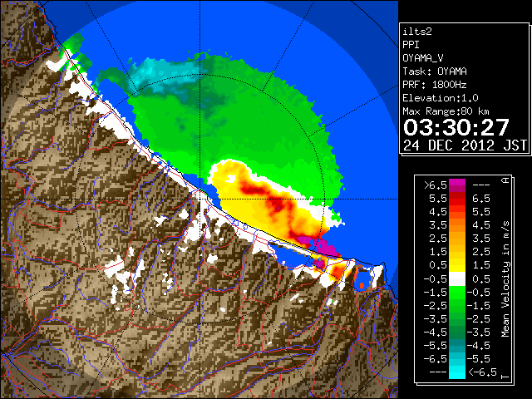Image resolution: width=532 pixels, height=399 pixels.
Task: Click the white -0.5 to 0.5 legend swatch
Action: pyautogui.click(x=457, y=279)
